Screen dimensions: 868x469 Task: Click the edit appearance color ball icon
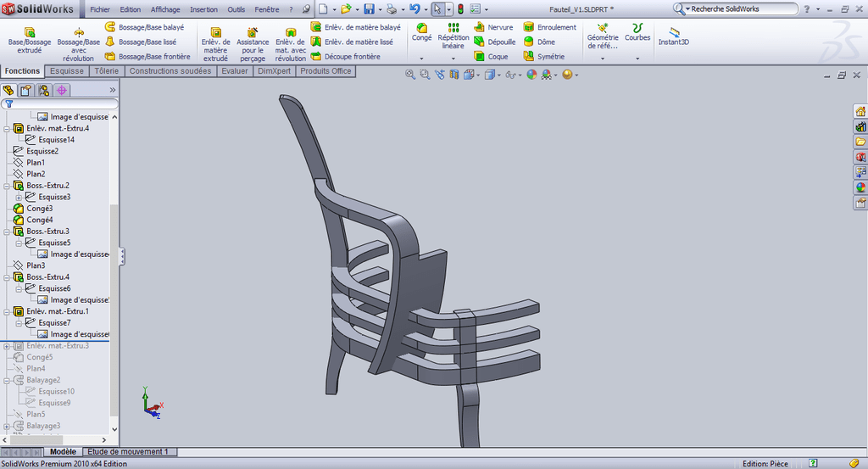click(531, 75)
